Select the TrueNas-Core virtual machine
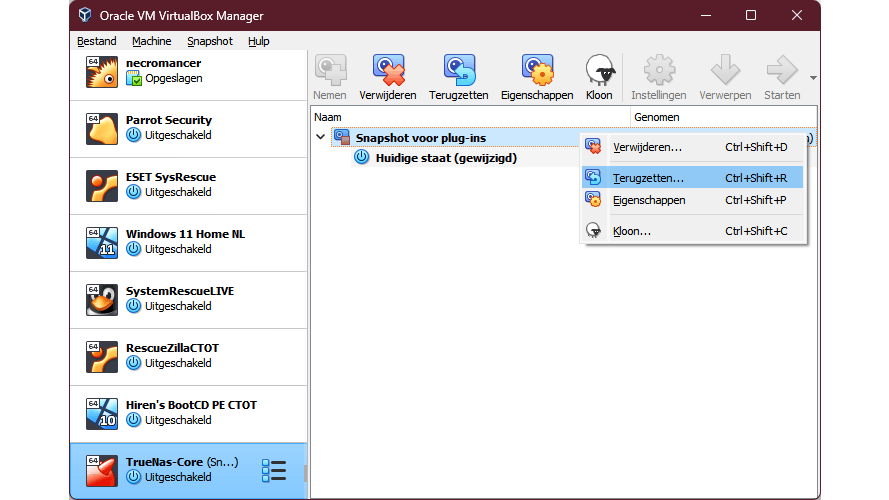The width and height of the screenshot is (889, 500). (188, 471)
